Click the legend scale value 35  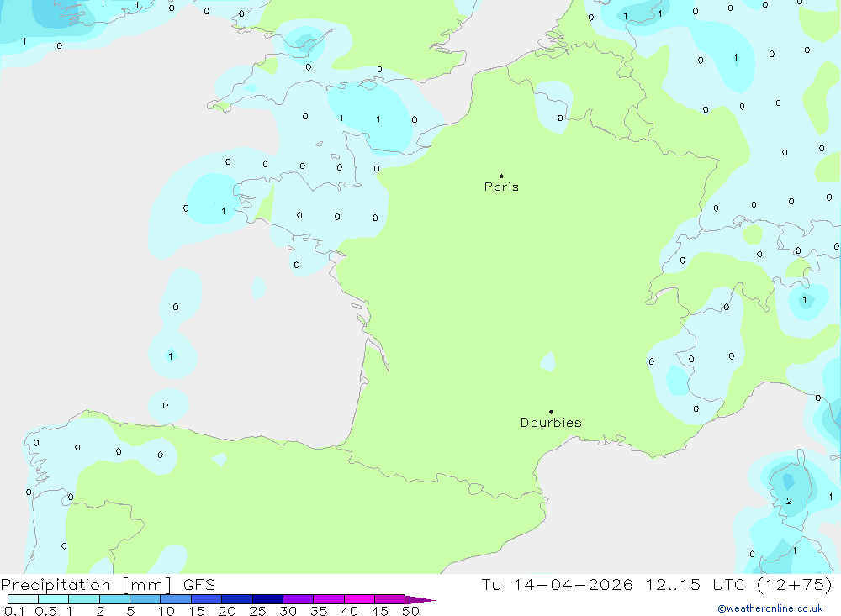[x=319, y=611]
